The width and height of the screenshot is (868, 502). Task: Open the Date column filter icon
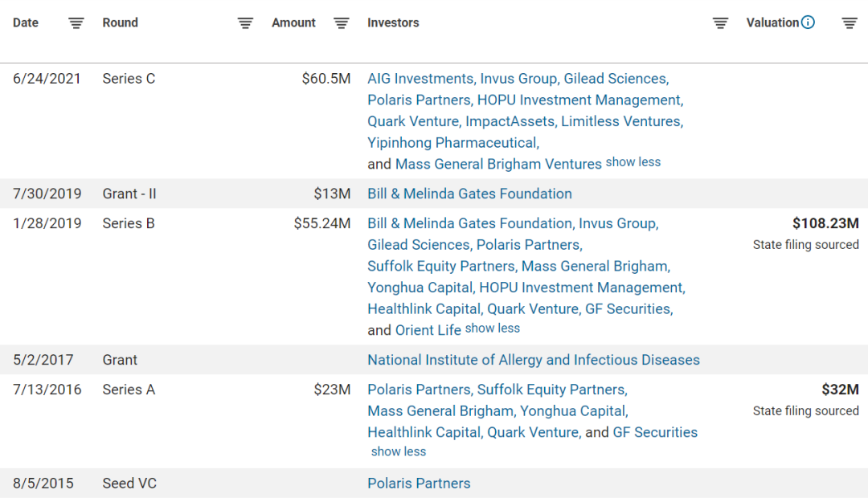(76, 23)
